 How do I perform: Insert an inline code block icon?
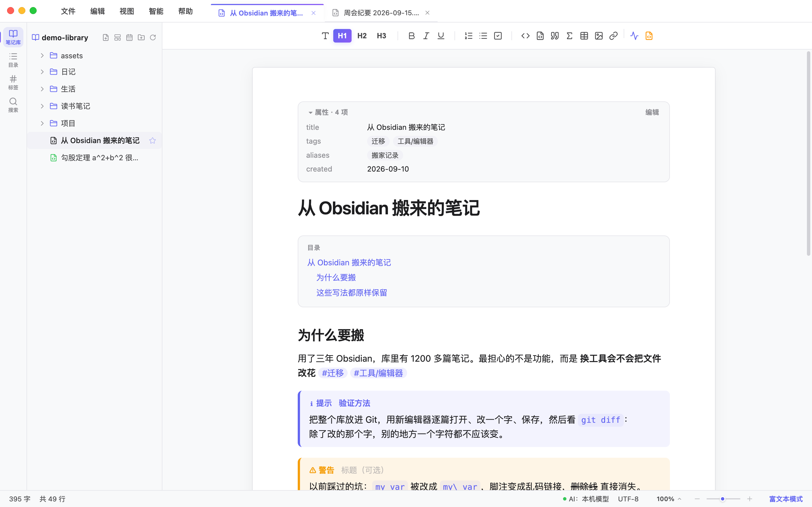coord(526,36)
